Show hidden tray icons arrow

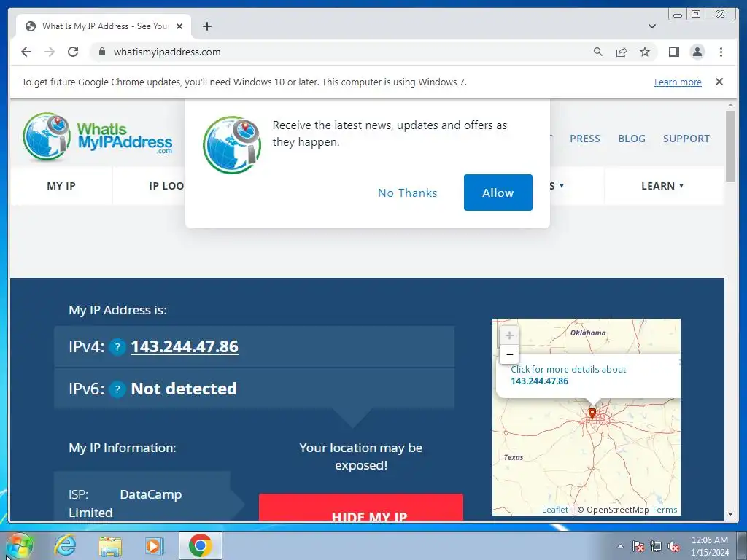pyautogui.click(x=620, y=546)
